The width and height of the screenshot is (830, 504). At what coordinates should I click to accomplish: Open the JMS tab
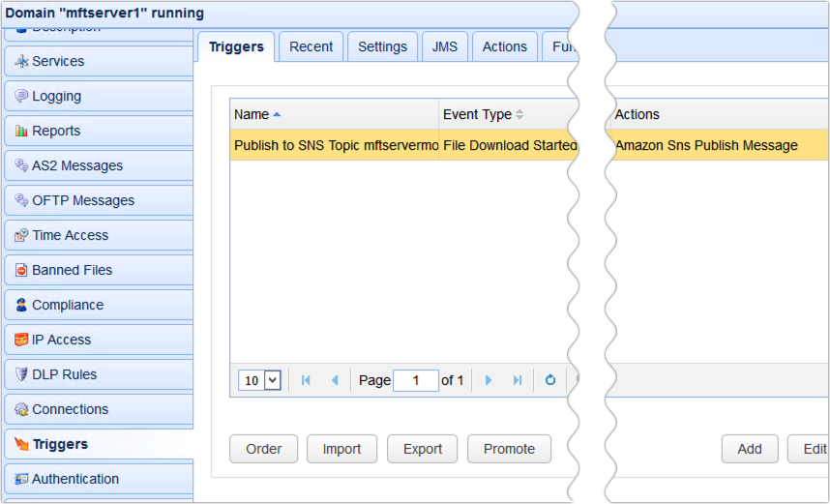[445, 46]
